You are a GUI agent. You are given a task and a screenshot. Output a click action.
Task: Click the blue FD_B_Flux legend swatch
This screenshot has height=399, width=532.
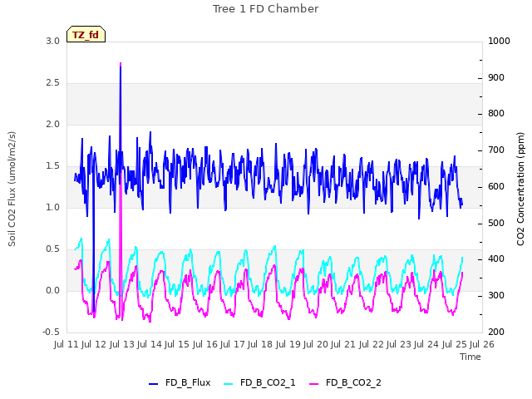(153, 384)
